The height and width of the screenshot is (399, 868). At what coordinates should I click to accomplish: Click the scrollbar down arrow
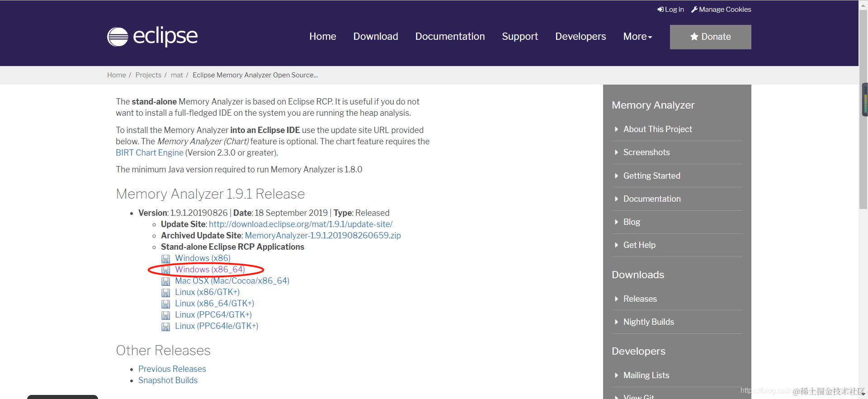863,394
